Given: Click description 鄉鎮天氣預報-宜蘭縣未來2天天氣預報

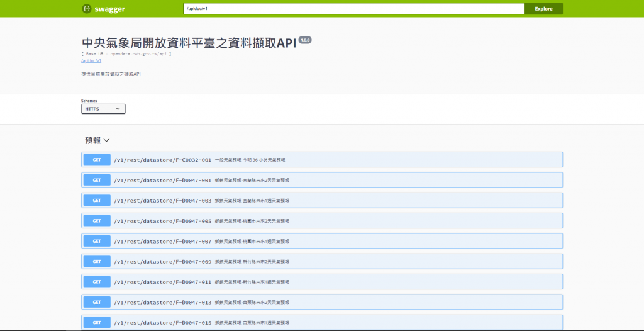Looking at the screenshot, I should tap(252, 180).
